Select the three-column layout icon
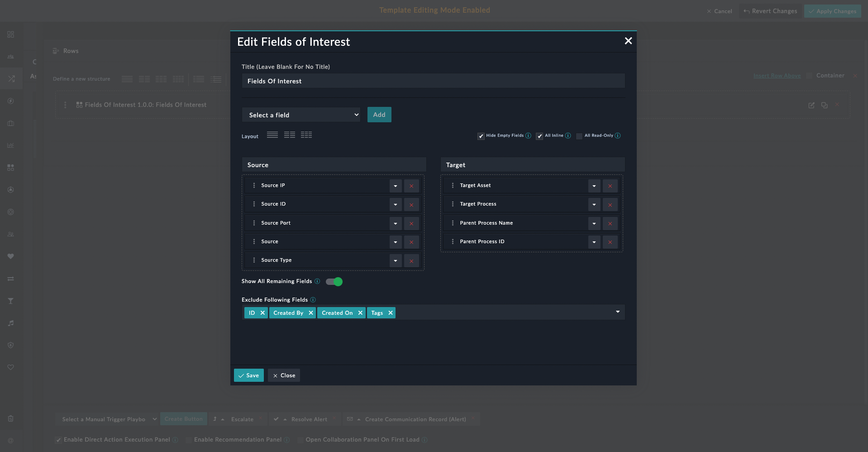The image size is (868, 452). tap(306, 135)
